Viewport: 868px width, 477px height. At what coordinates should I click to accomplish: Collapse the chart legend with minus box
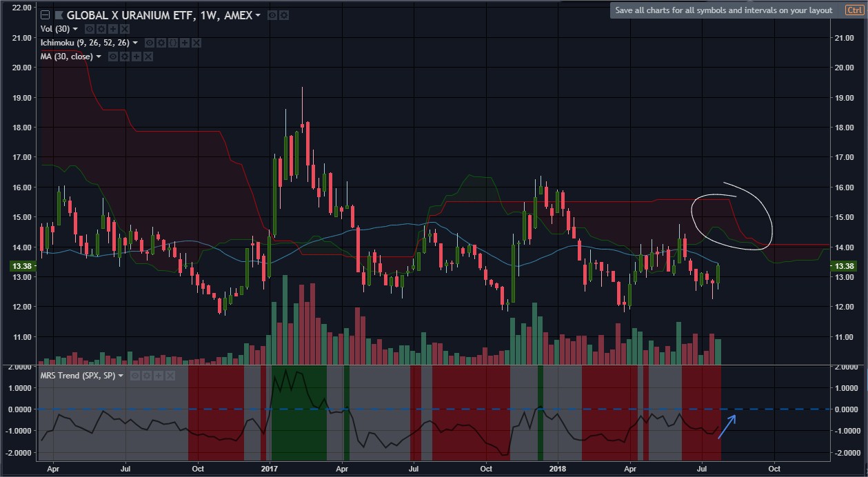tap(46, 15)
